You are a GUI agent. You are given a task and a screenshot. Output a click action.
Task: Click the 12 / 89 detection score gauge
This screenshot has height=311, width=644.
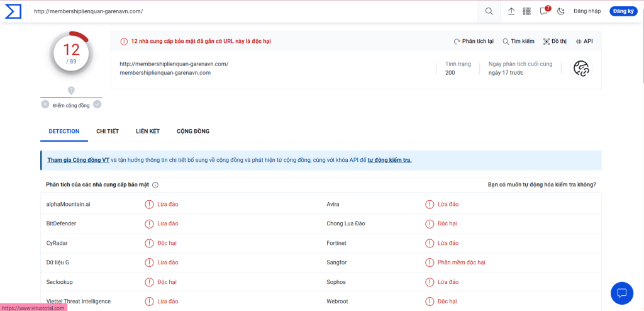(x=72, y=53)
